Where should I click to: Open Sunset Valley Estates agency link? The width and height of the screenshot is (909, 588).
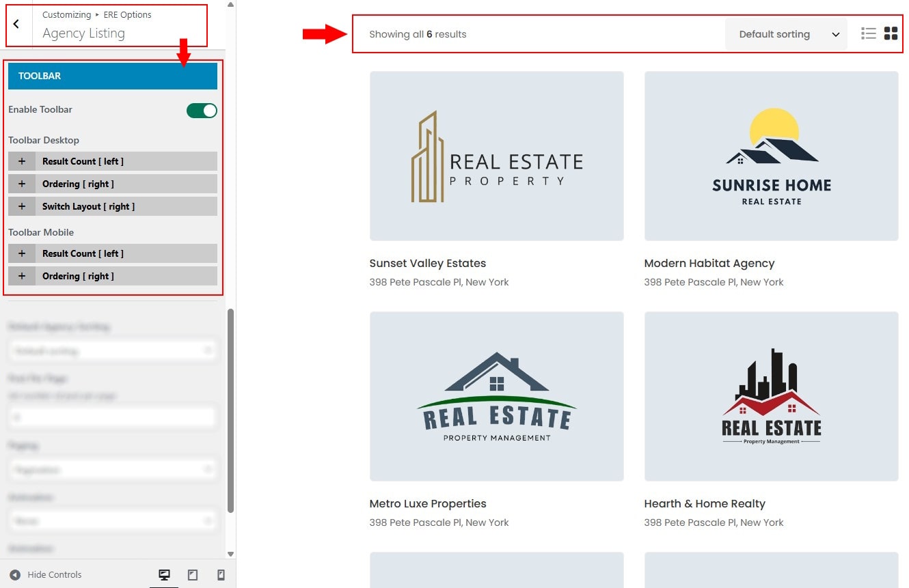pyautogui.click(x=428, y=264)
